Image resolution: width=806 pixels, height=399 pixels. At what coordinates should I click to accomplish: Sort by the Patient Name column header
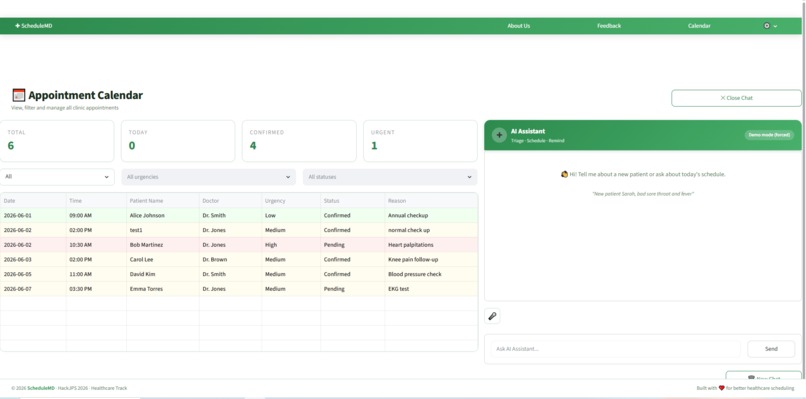162,201
